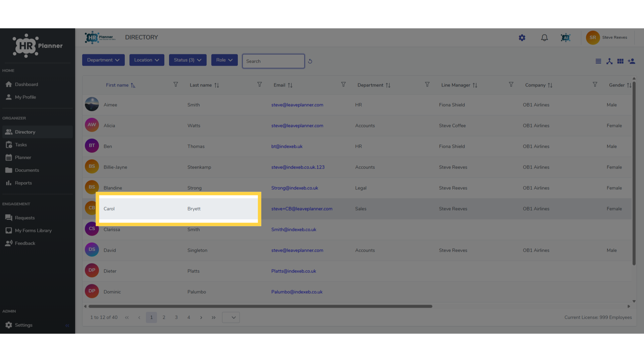
Task: Collapse the sidebar with double chevron
Action: click(67, 325)
